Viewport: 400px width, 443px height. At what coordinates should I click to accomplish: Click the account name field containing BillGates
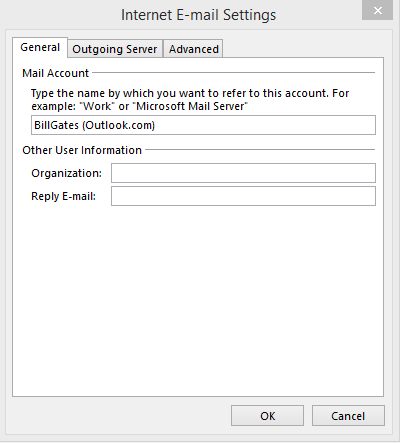click(203, 125)
